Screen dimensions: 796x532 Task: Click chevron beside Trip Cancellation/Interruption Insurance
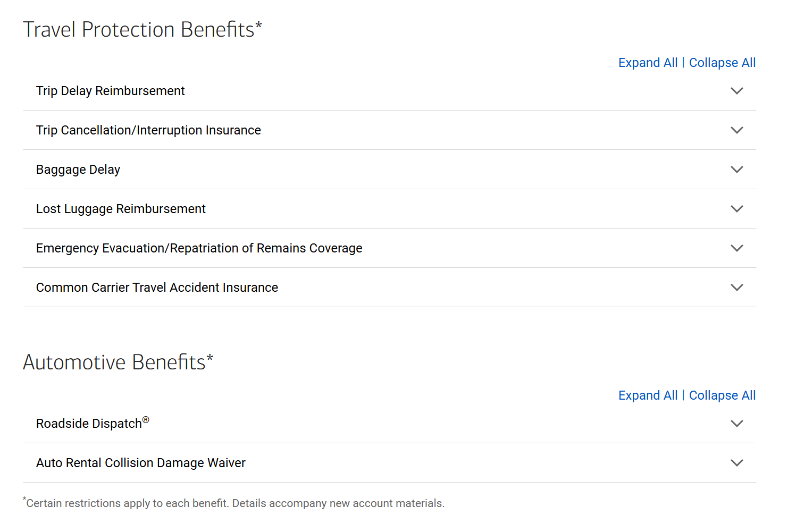pyautogui.click(x=736, y=130)
